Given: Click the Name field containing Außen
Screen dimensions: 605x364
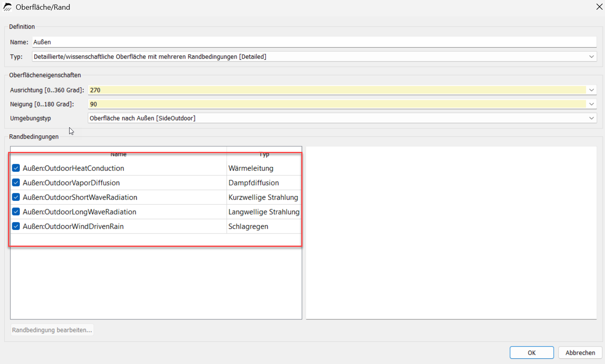Looking at the screenshot, I should (x=314, y=42).
